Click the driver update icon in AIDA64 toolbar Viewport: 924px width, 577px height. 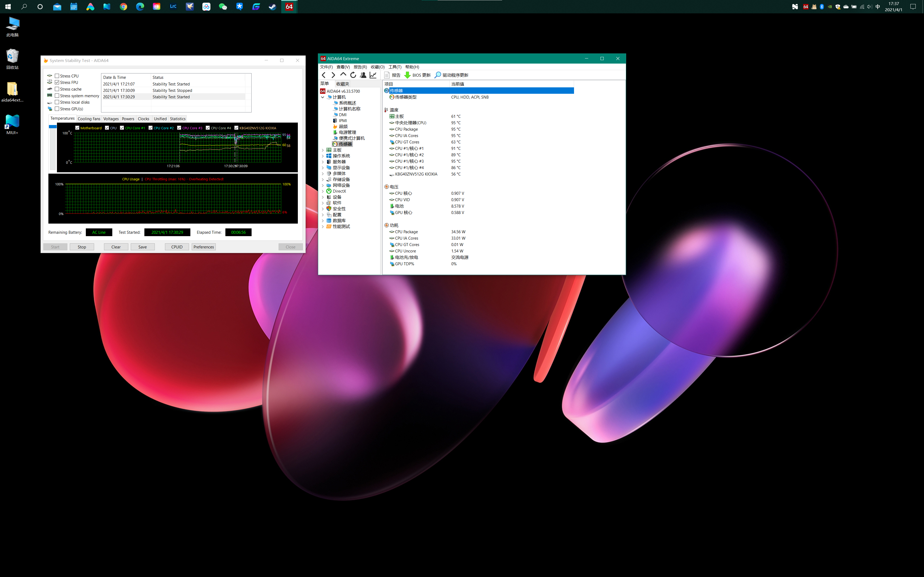(x=436, y=75)
